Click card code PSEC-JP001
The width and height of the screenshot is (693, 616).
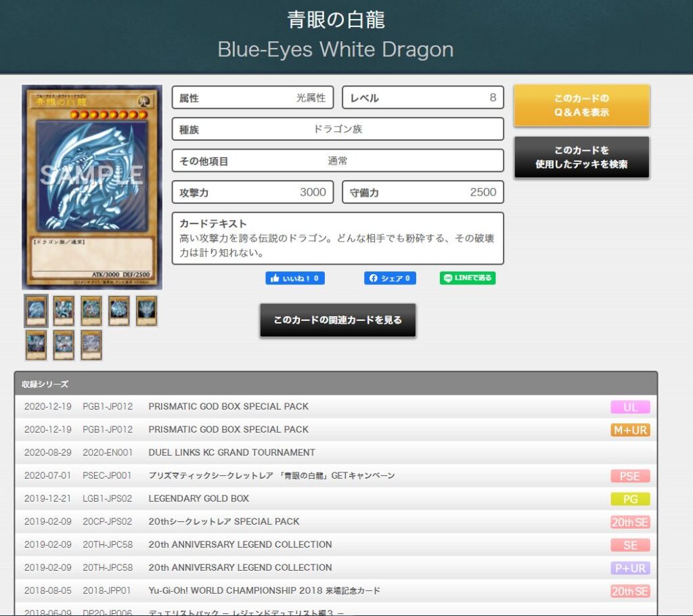(107, 475)
